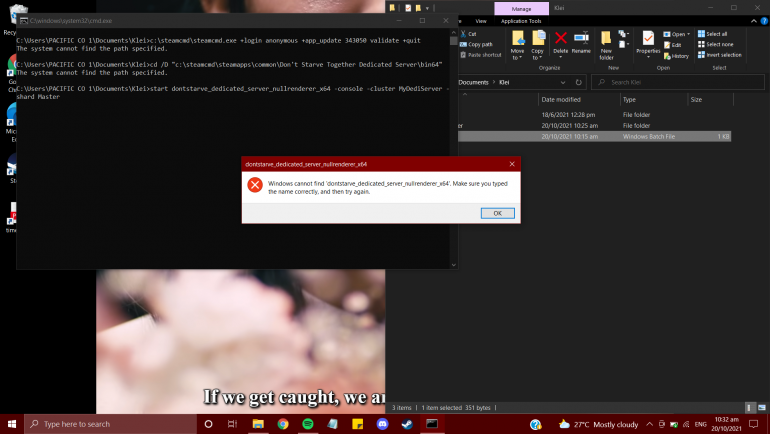Click OK in the error dialog

click(497, 213)
